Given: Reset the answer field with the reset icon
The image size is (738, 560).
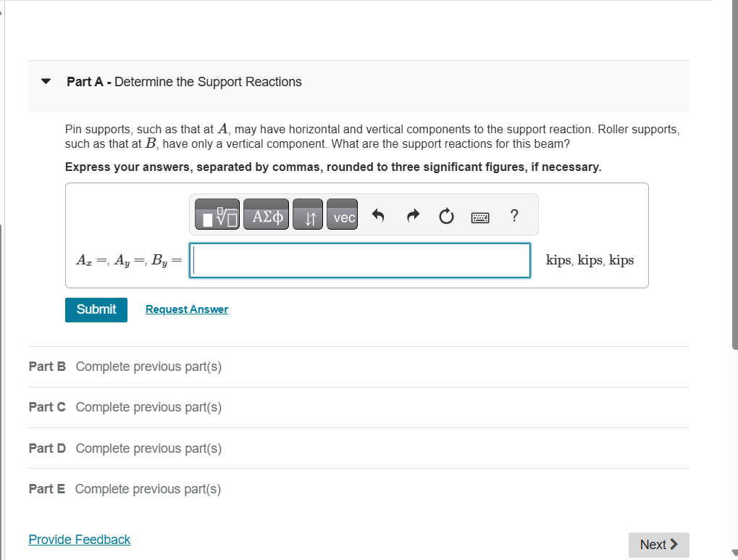Looking at the screenshot, I should click(x=445, y=214).
